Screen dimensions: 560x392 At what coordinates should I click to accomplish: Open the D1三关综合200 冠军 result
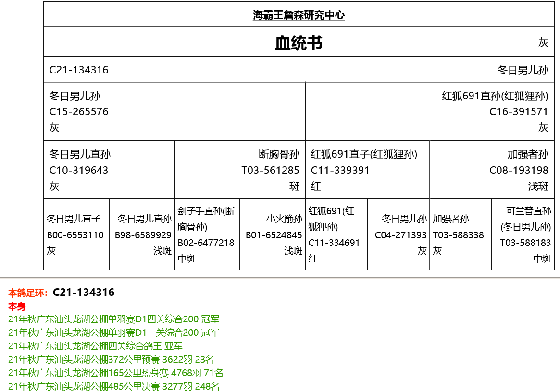(113, 332)
